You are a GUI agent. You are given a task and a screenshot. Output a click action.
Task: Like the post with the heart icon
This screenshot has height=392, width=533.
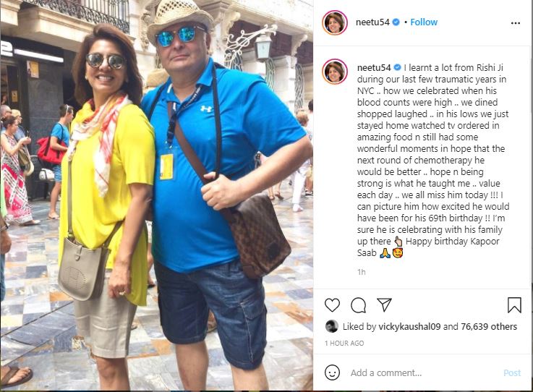click(x=332, y=305)
